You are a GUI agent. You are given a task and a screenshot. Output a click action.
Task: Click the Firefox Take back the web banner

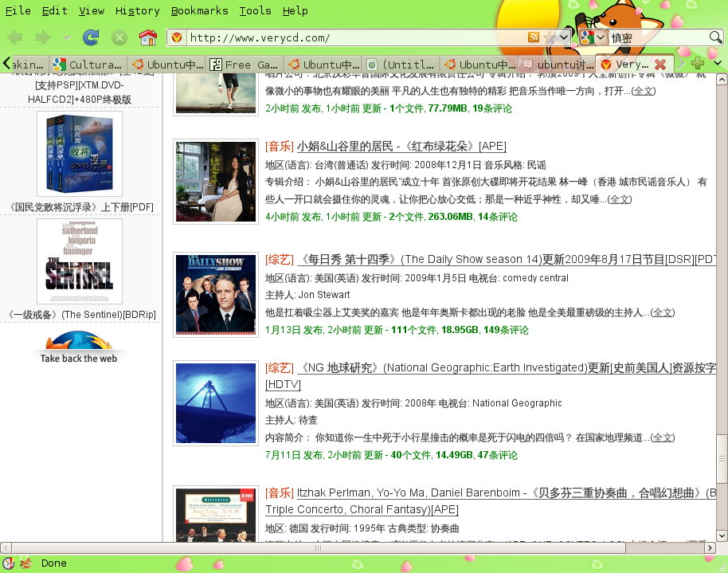point(79,347)
